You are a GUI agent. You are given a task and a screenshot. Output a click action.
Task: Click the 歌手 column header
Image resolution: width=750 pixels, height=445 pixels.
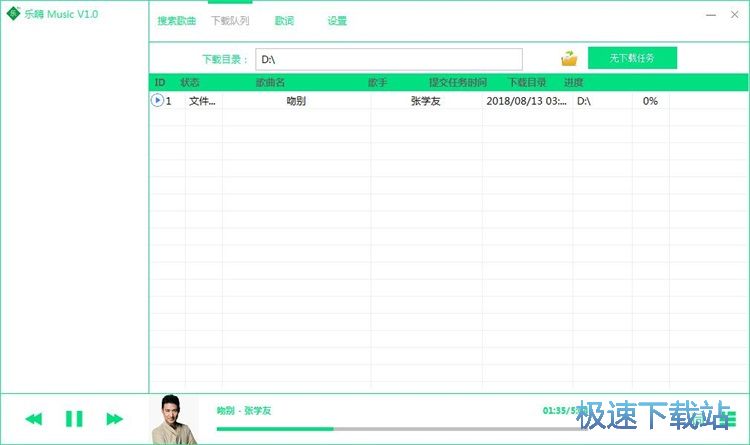(x=378, y=82)
